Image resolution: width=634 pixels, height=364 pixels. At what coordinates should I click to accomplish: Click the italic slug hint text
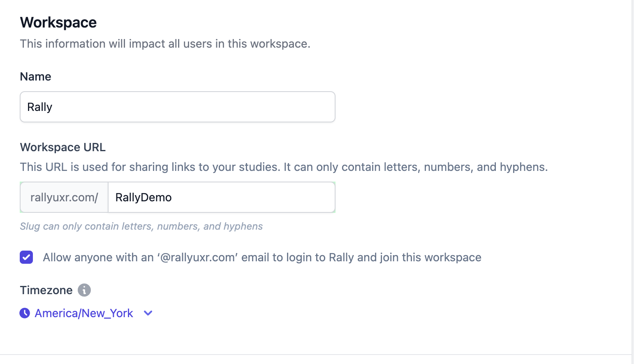point(141,226)
